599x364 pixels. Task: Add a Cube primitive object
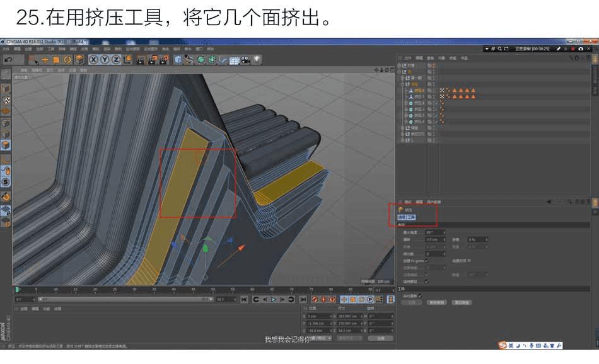178,60
